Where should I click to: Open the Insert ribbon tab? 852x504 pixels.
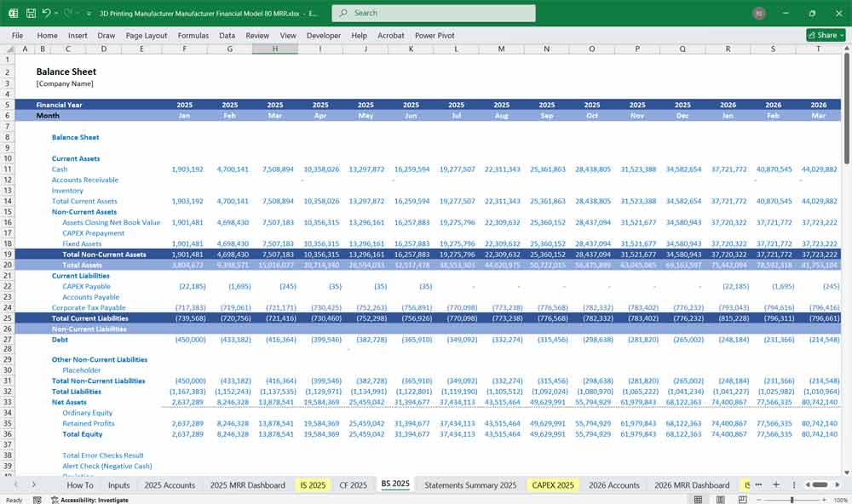[78, 35]
